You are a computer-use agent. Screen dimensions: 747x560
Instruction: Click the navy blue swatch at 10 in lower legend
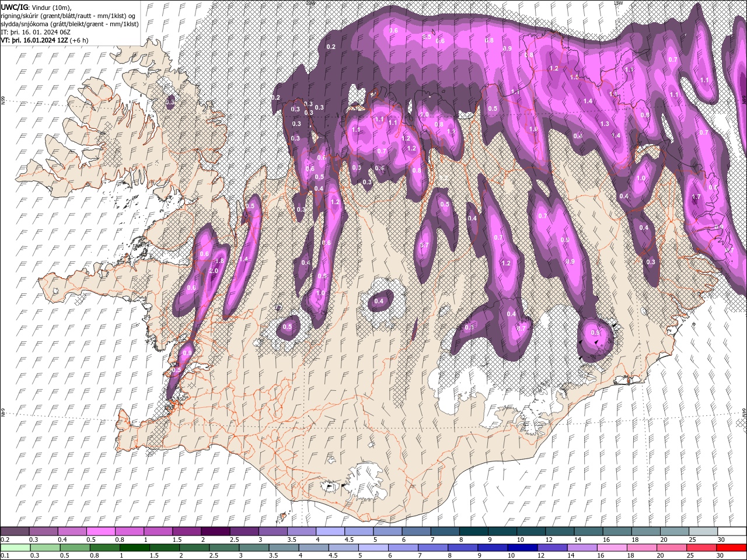522,548
